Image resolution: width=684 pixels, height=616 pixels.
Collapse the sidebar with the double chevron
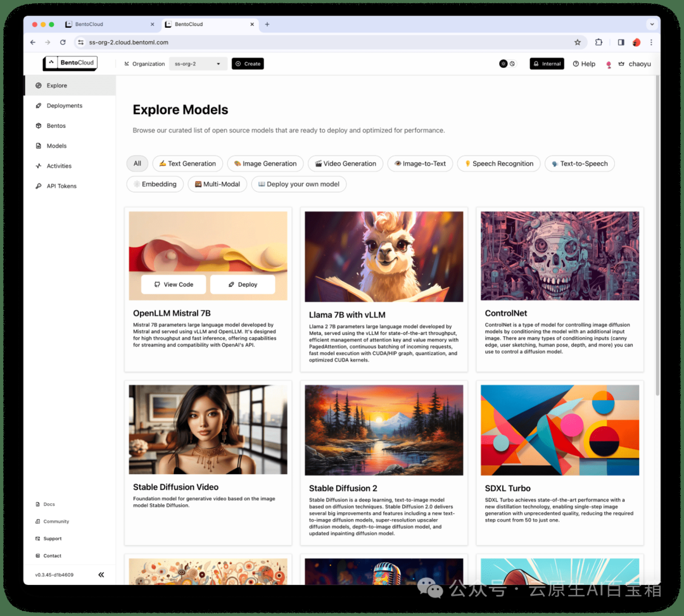[x=101, y=575]
